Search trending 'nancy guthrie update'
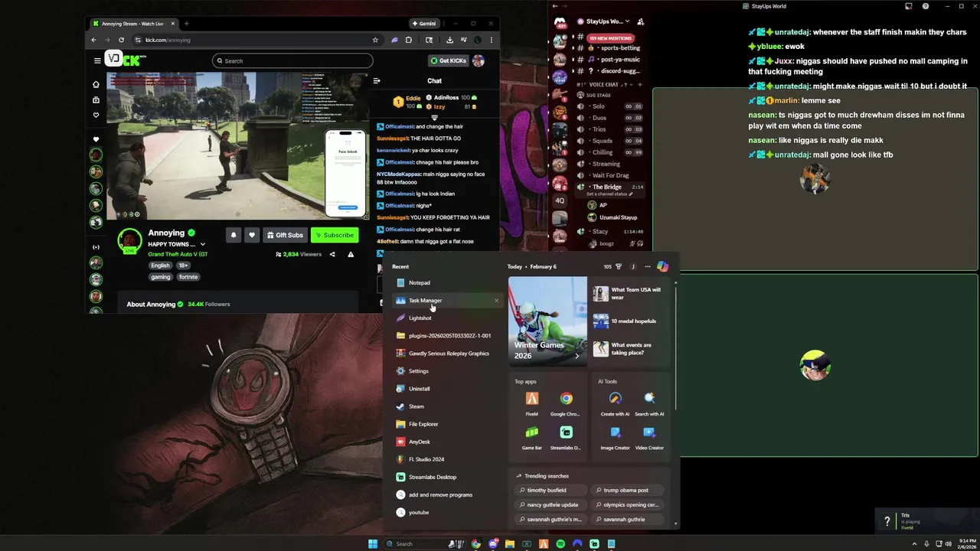Viewport: 980px width, 551px height. point(550,504)
